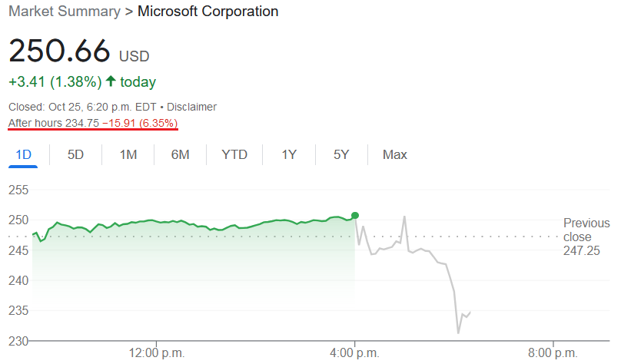
Task: Select the 1D time range tab
Action: pos(23,154)
